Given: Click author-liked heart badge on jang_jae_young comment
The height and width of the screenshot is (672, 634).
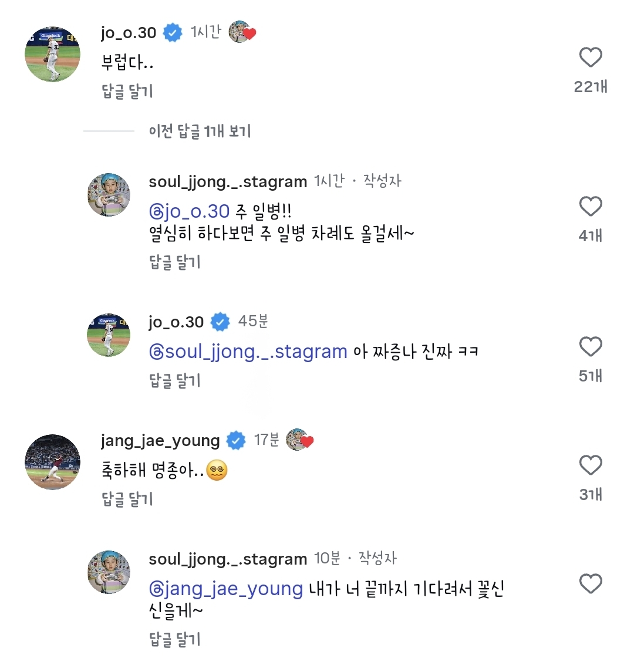Looking at the screenshot, I should click(x=299, y=440).
